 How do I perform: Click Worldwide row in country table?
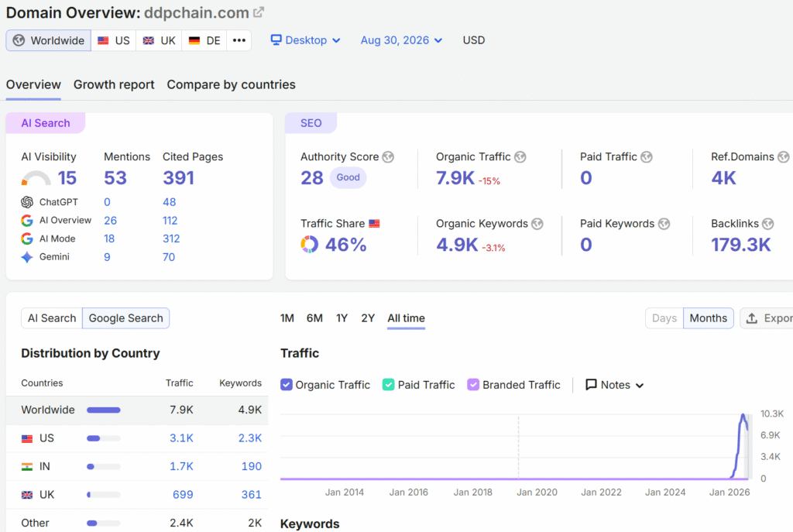coord(137,410)
